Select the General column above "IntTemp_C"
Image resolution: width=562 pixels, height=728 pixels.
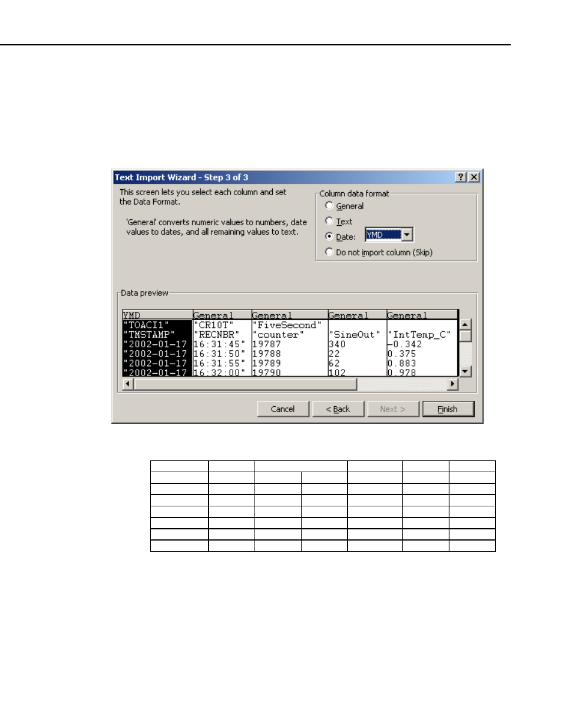click(422, 315)
